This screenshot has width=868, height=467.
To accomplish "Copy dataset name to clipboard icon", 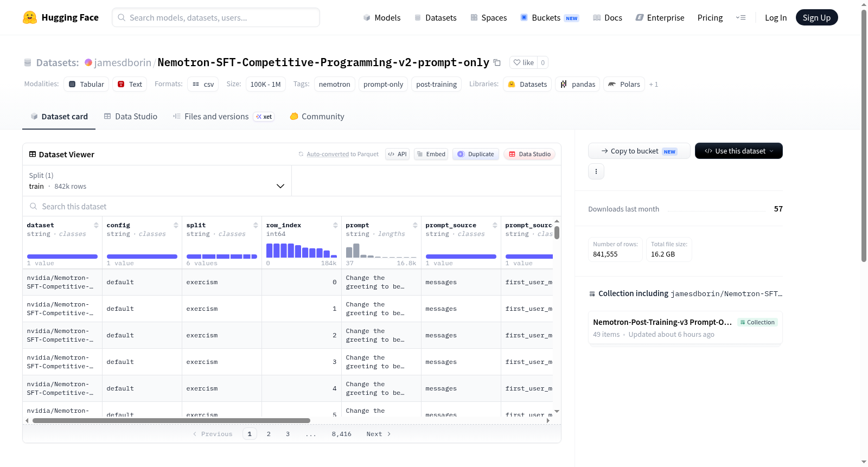I will (497, 62).
